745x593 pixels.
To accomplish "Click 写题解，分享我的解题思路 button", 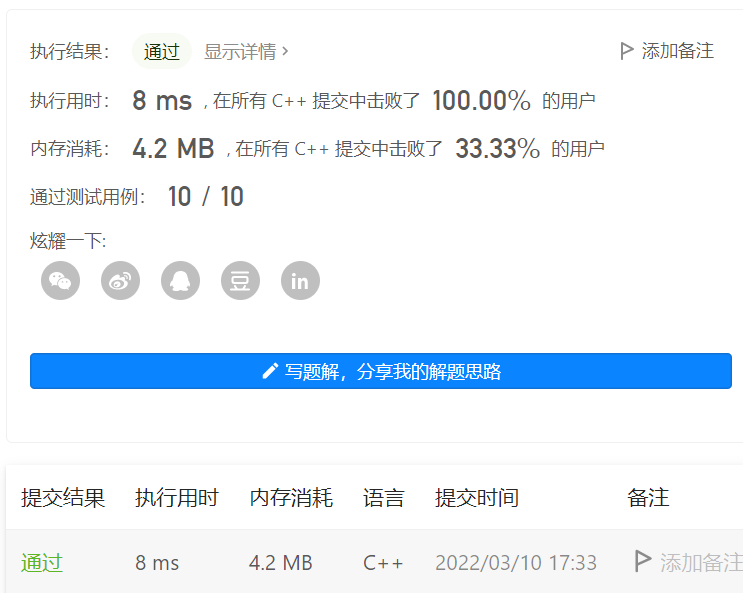I will (381, 371).
